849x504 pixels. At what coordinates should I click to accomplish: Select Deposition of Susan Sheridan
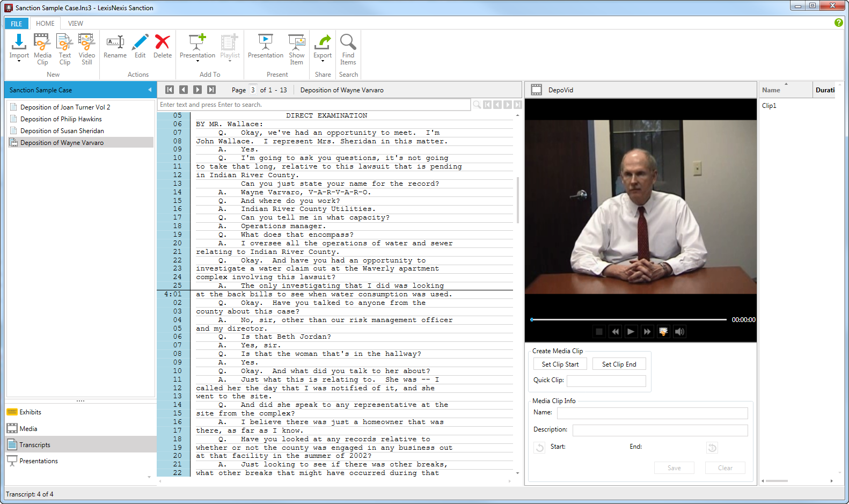point(81,130)
